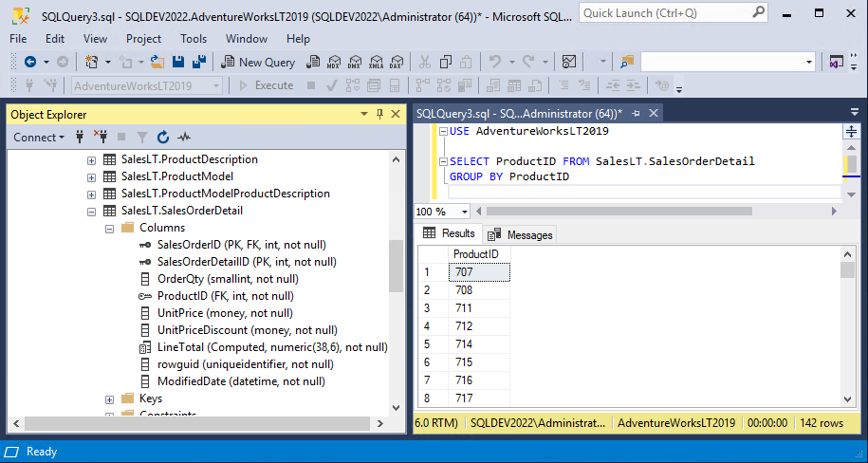868x463 pixels.
Task: Save the current query with Save icon
Action: click(178, 62)
